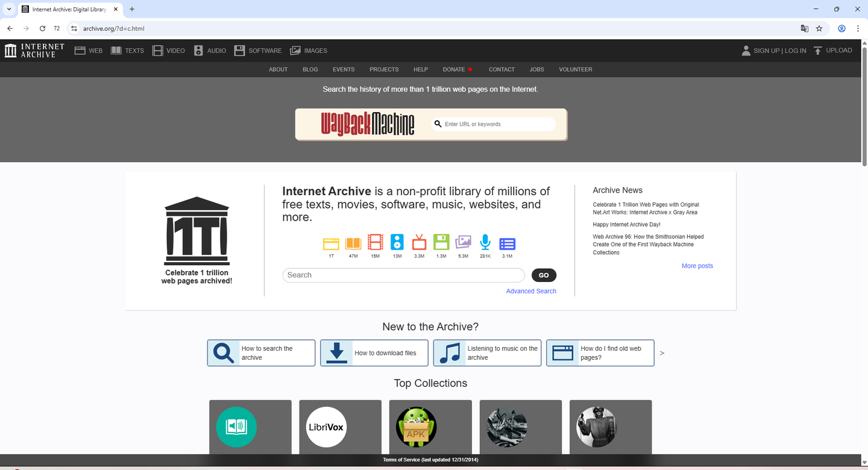Open the Images section in the top navigation
Screen dimensions: 868x470
pyautogui.click(x=309, y=51)
